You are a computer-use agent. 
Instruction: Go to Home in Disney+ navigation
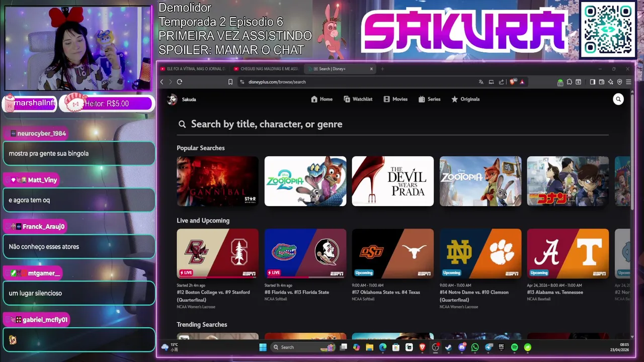(321, 99)
